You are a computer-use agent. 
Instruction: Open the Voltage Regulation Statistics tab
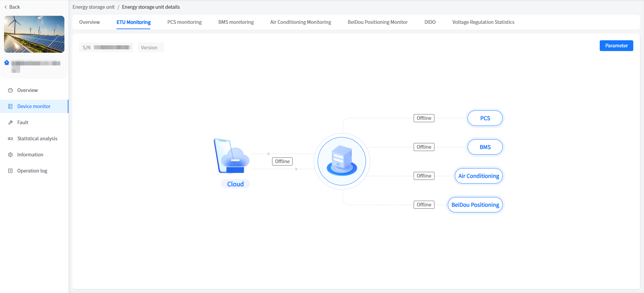tap(483, 22)
